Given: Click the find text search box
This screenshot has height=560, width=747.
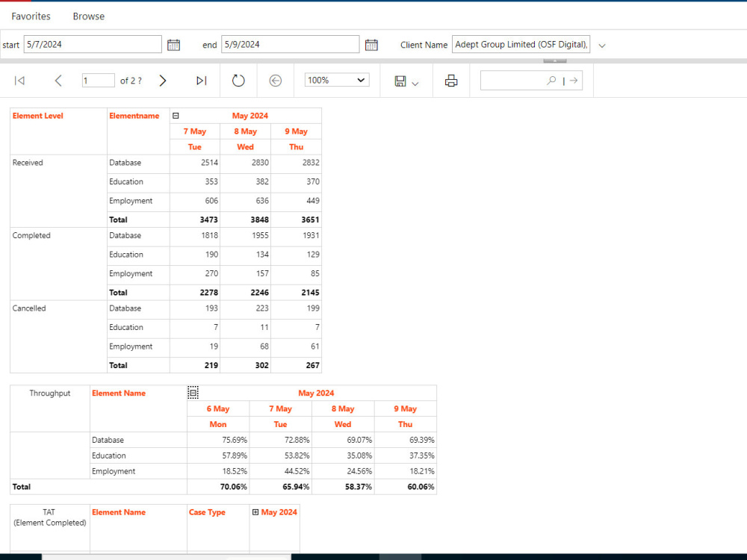Looking at the screenshot, I should click(531, 81).
